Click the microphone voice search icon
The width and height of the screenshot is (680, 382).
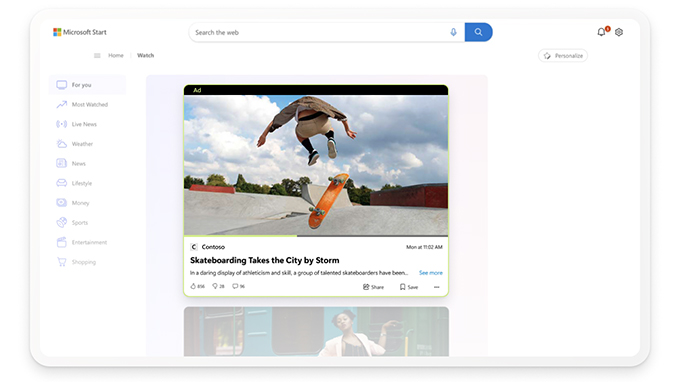tap(453, 32)
